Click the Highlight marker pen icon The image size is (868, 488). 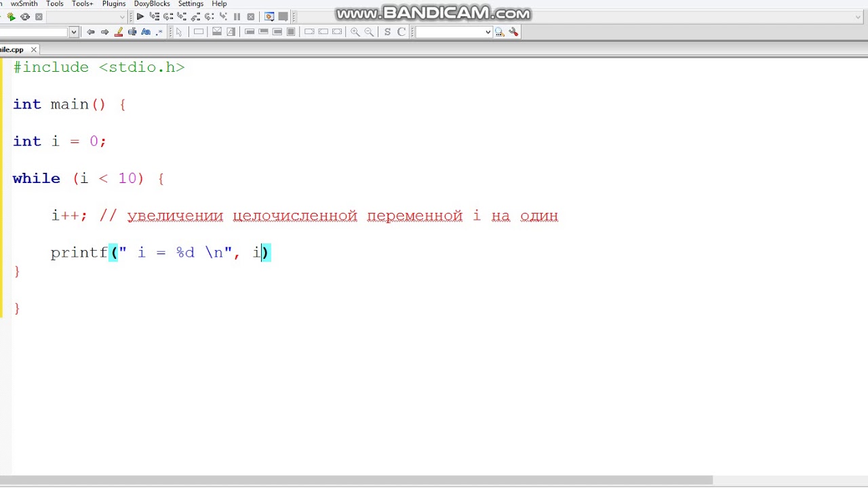pos(119,32)
